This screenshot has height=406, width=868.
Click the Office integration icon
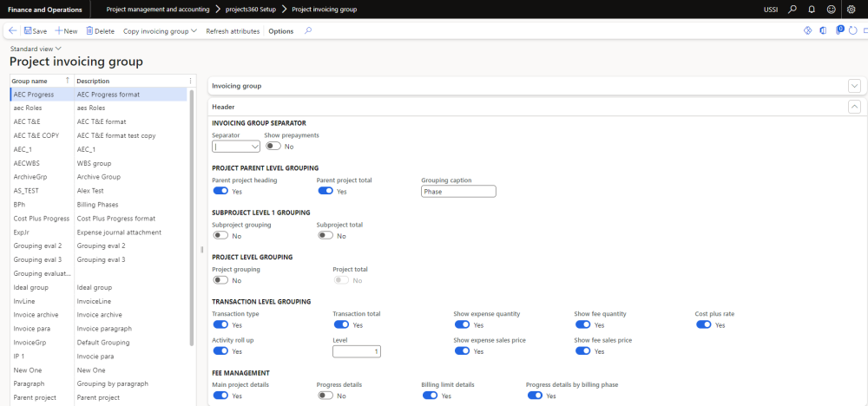(x=823, y=30)
